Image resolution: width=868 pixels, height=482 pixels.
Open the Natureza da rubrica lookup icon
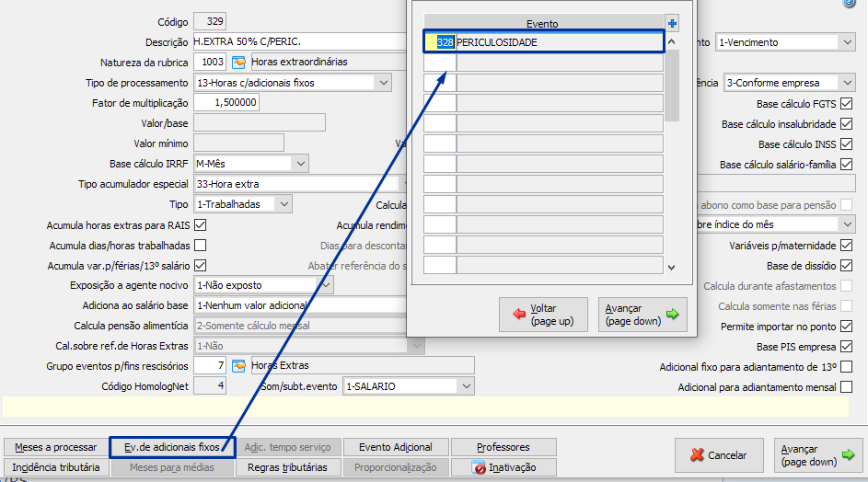click(238, 62)
